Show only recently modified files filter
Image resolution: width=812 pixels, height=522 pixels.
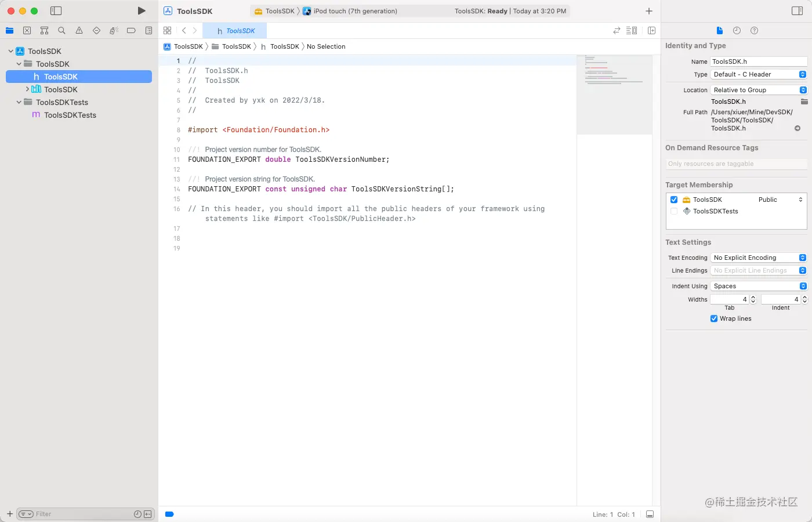[137, 514]
